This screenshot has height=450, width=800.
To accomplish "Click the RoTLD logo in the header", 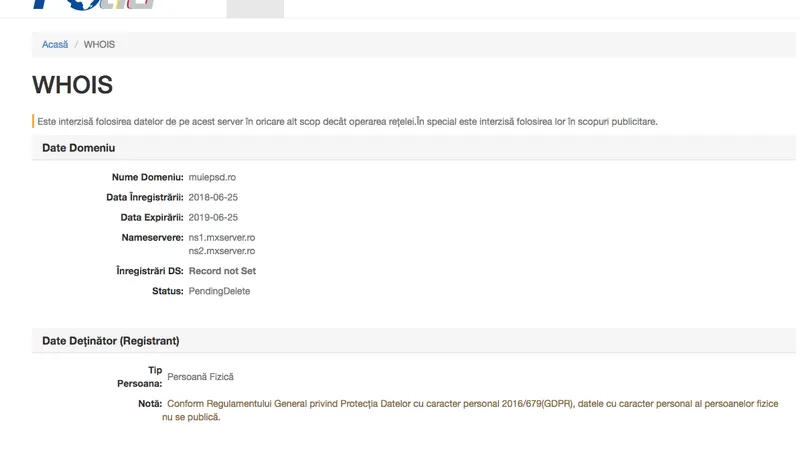I will 93,5.
